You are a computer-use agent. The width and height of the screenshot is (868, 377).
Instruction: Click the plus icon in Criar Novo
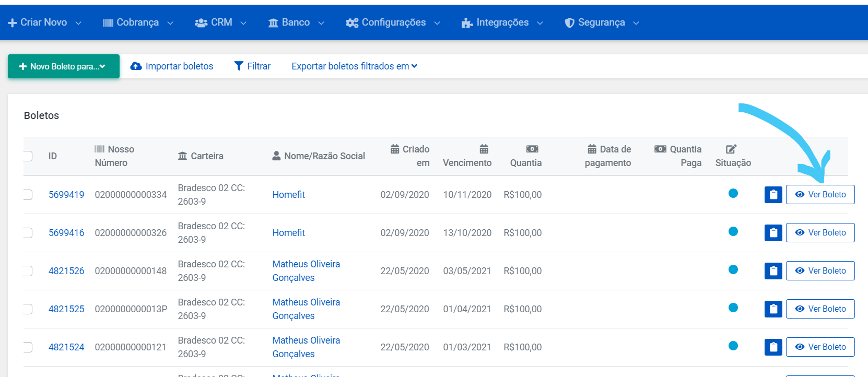13,23
